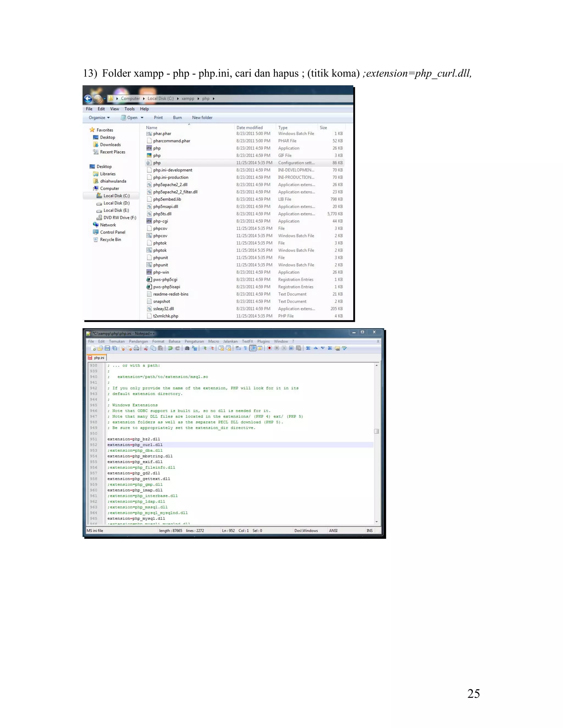The width and height of the screenshot is (563, 728).
Task: Open the Pandangan menu
Action: click(139, 341)
